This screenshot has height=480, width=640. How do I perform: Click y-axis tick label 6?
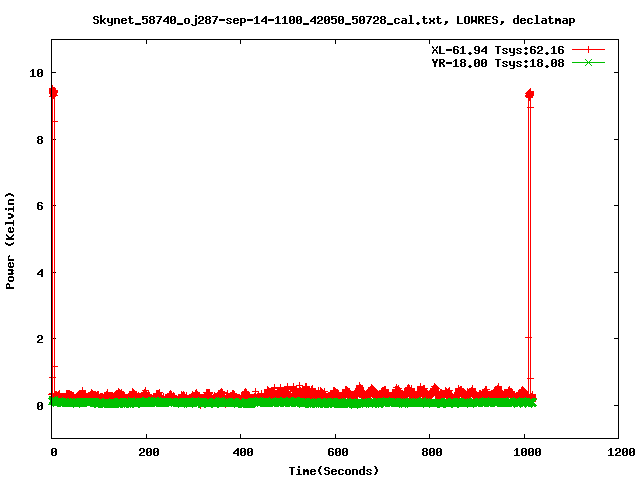coord(40,206)
